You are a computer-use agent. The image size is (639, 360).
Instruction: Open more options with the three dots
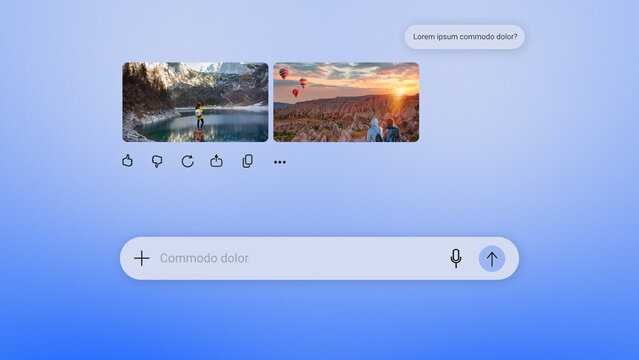point(280,162)
